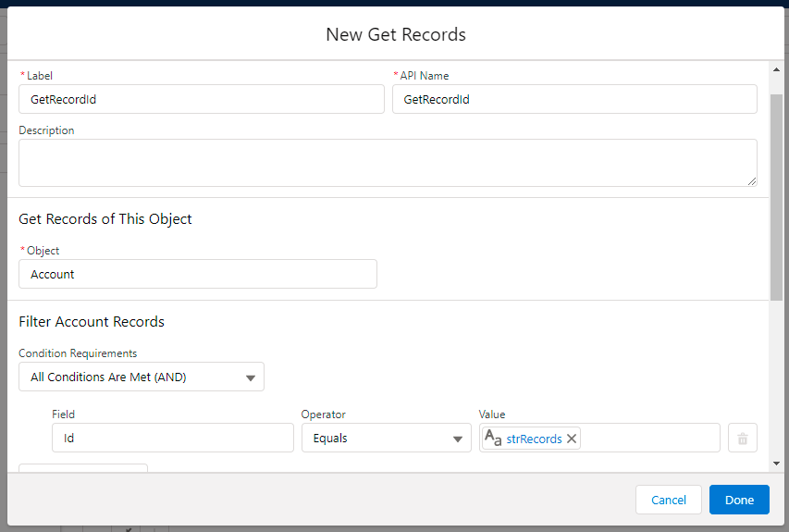Click the Description text area
The width and height of the screenshot is (789, 532).
[388, 163]
